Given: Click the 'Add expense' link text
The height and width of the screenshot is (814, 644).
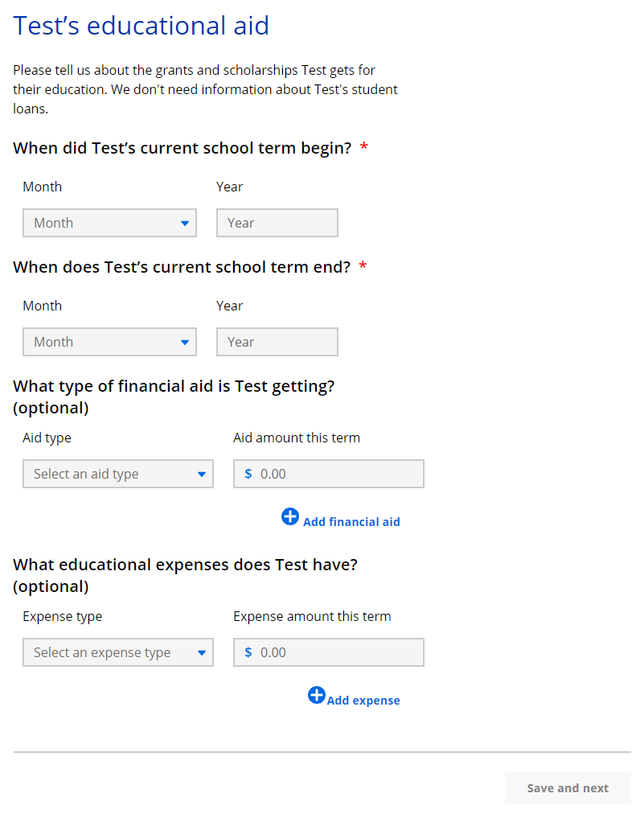Looking at the screenshot, I should [x=363, y=701].
